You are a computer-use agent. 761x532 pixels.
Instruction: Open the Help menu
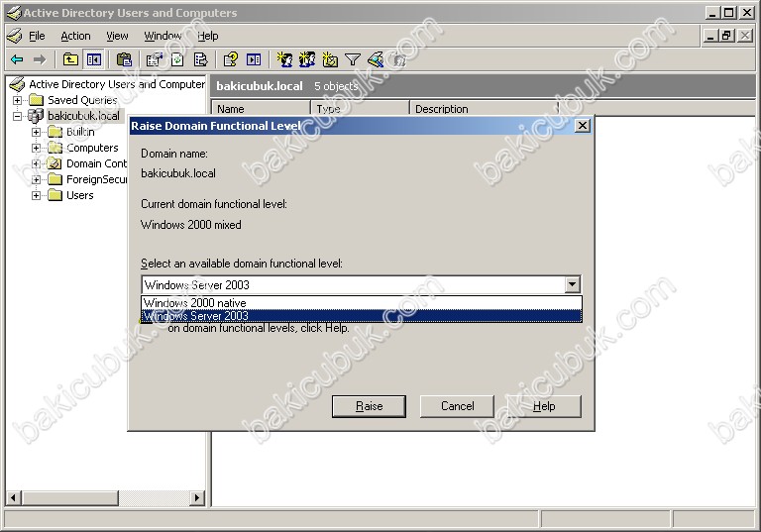[208, 36]
